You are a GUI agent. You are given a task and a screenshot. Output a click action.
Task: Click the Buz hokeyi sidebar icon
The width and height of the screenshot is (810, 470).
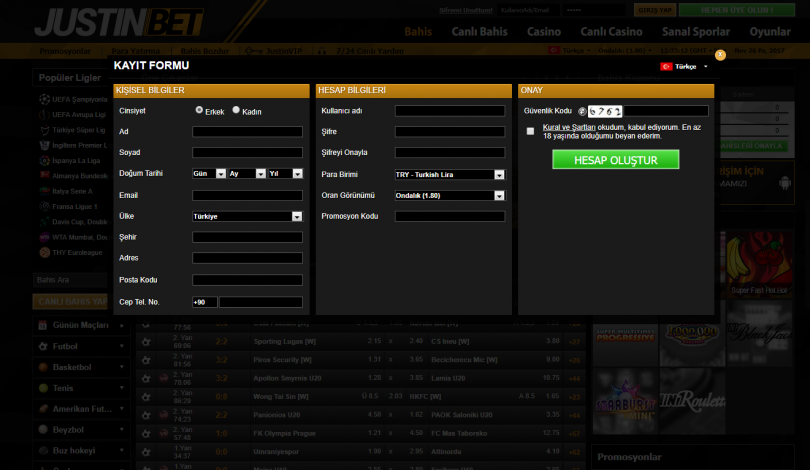pos(43,450)
